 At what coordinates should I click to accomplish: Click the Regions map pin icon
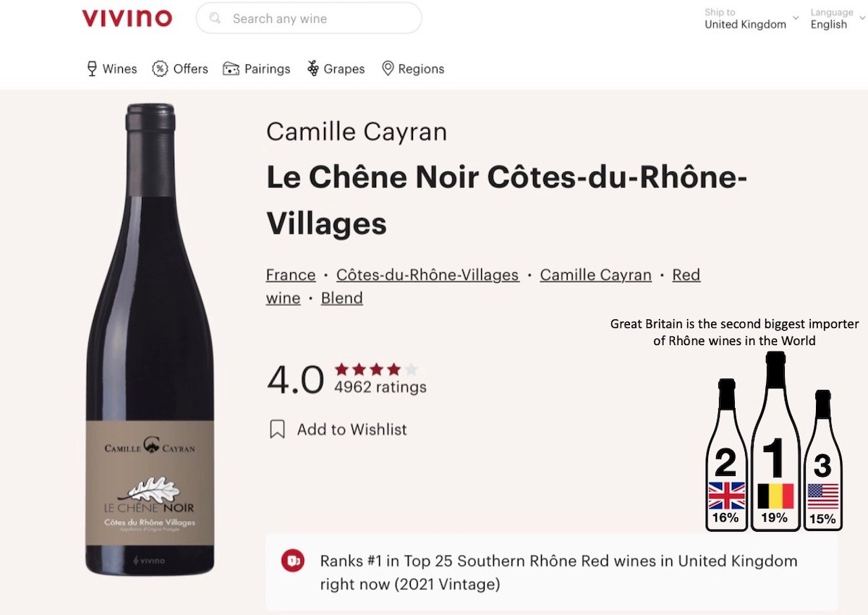(x=388, y=69)
